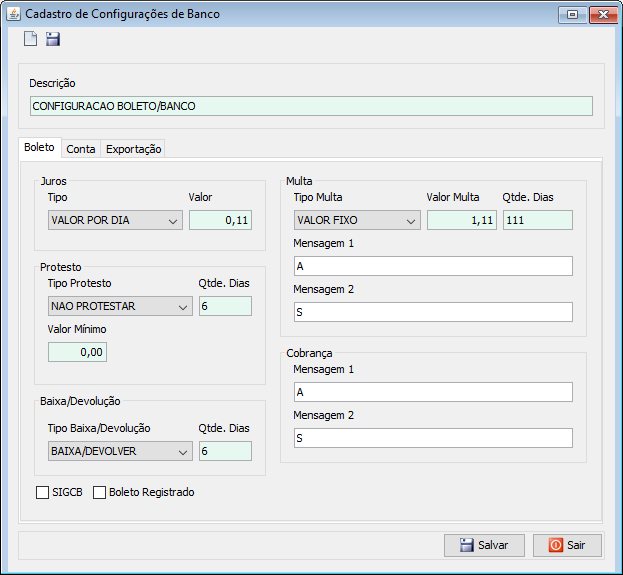Switch to the Boleto tab

tap(40, 147)
